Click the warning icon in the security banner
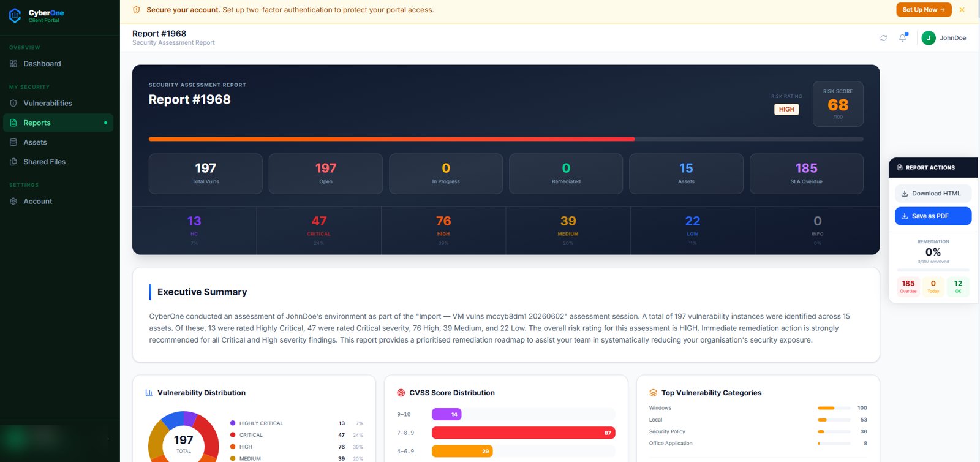Viewport: 980px width, 462px height. [x=136, y=10]
